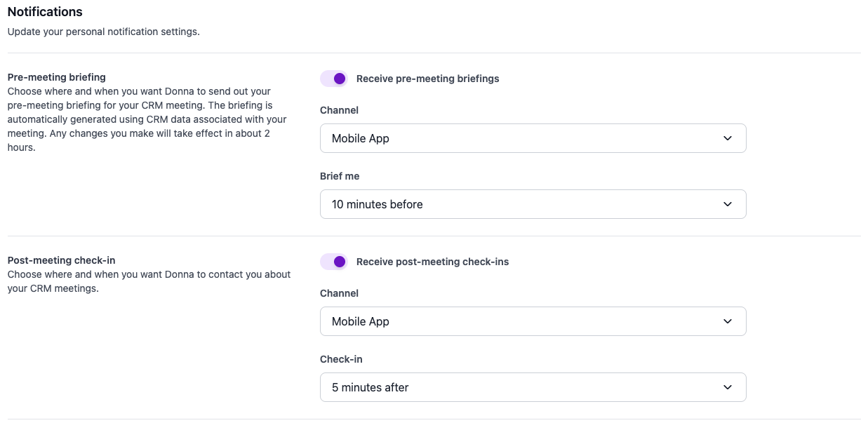Click the "Check-in" field label above the timing dropdown

coord(341,359)
